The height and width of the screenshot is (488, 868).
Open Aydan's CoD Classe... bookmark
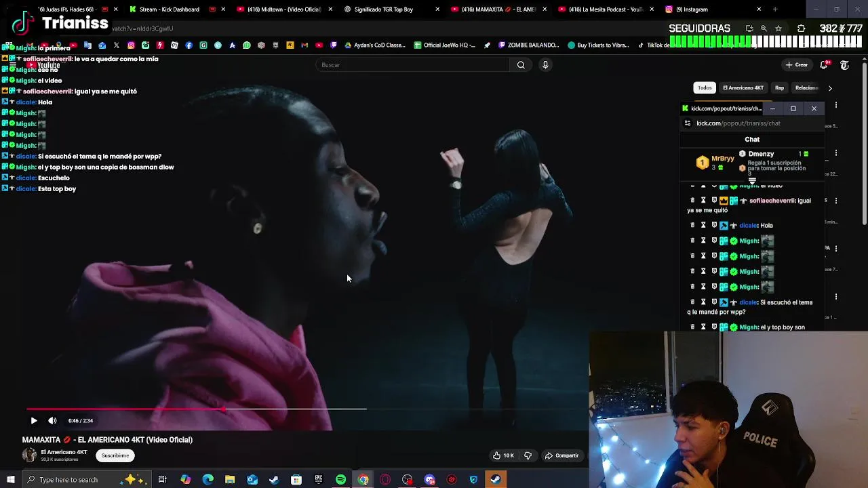tap(375, 45)
